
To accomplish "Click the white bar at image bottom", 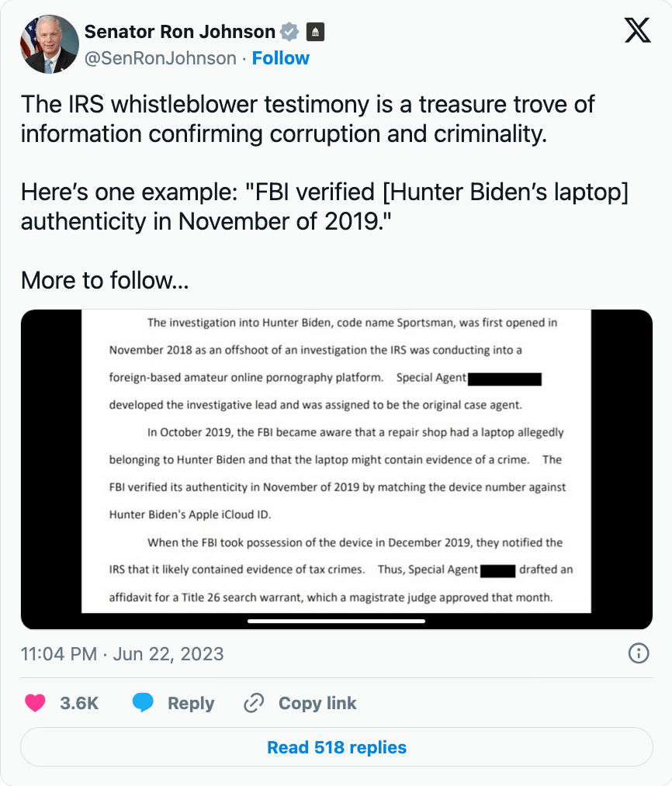I will 336,621.
